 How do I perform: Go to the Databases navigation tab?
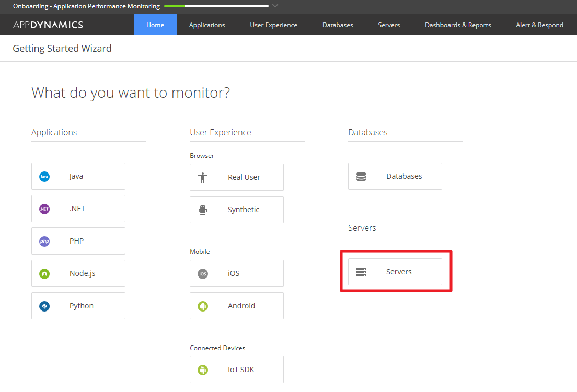(338, 25)
